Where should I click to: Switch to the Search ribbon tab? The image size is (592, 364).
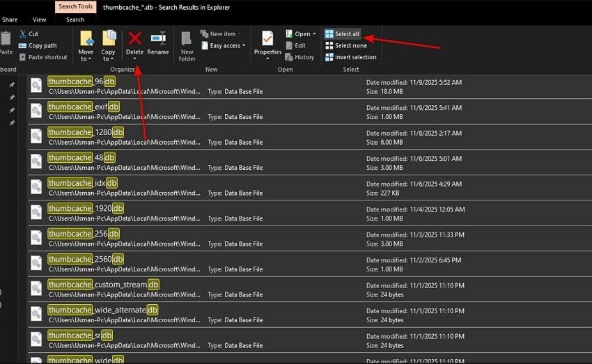tap(75, 19)
